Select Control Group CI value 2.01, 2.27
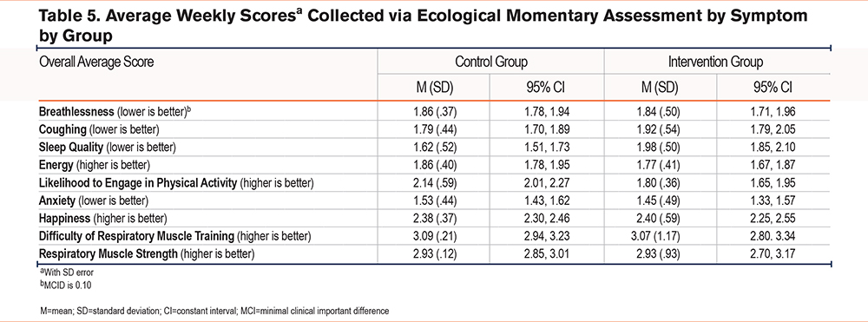 pos(547,183)
